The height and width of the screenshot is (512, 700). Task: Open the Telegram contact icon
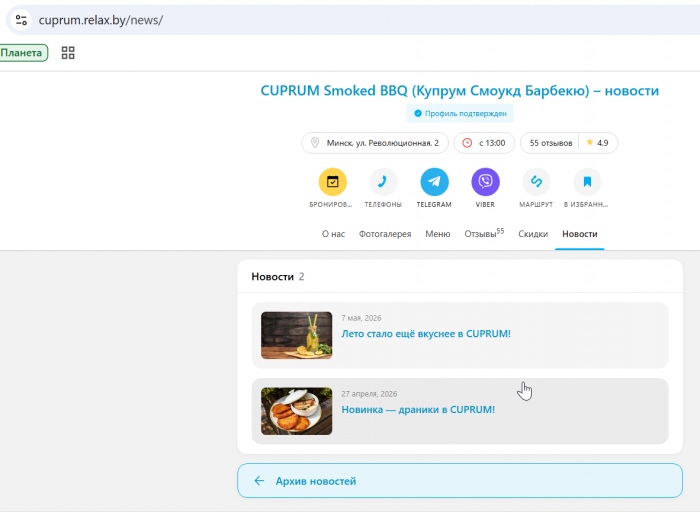[x=434, y=182]
